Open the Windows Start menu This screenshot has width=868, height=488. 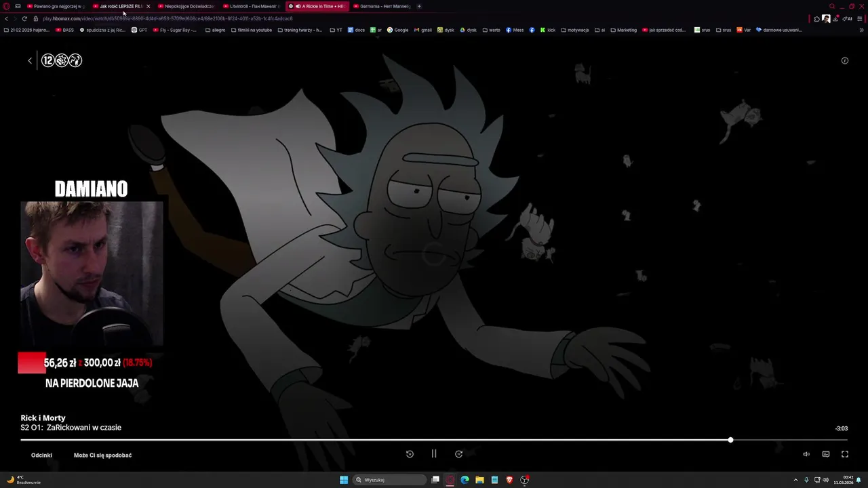(x=344, y=480)
